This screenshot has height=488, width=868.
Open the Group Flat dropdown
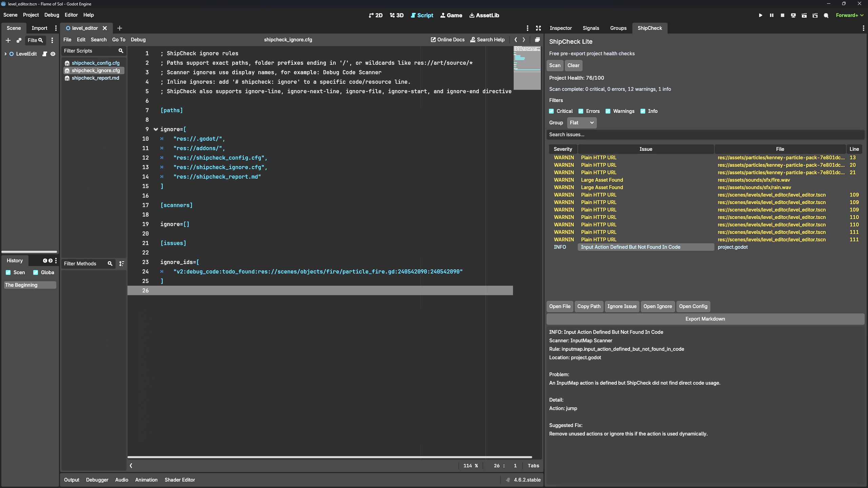(x=581, y=123)
